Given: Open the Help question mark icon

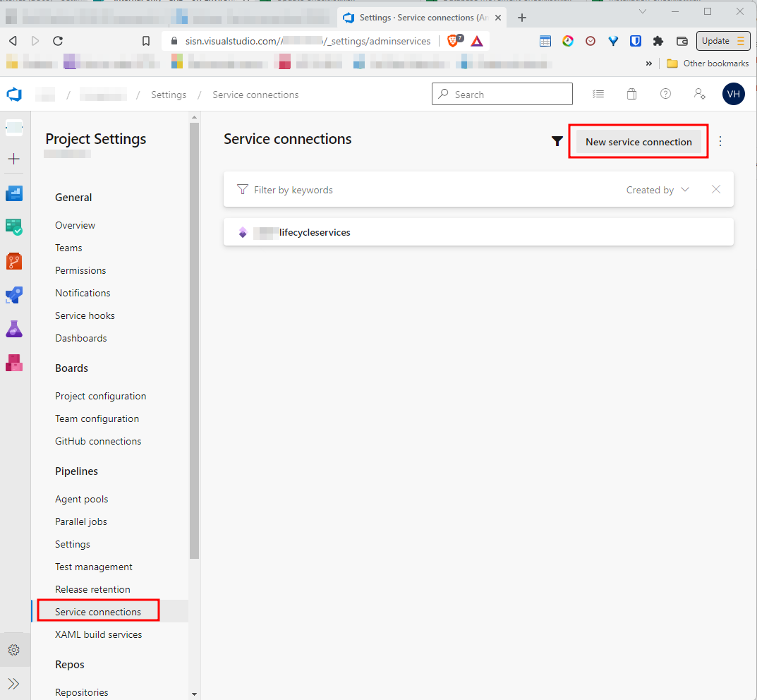Looking at the screenshot, I should pos(665,94).
